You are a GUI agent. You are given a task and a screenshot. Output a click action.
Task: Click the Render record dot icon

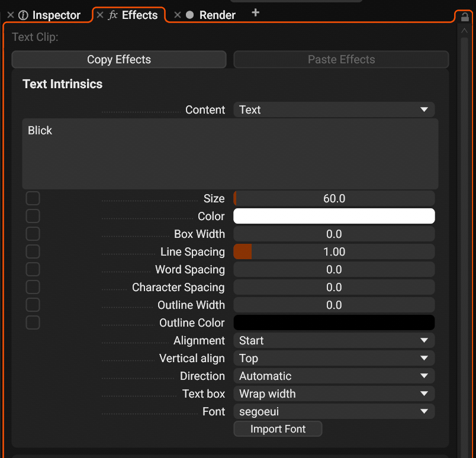click(189, 15)
